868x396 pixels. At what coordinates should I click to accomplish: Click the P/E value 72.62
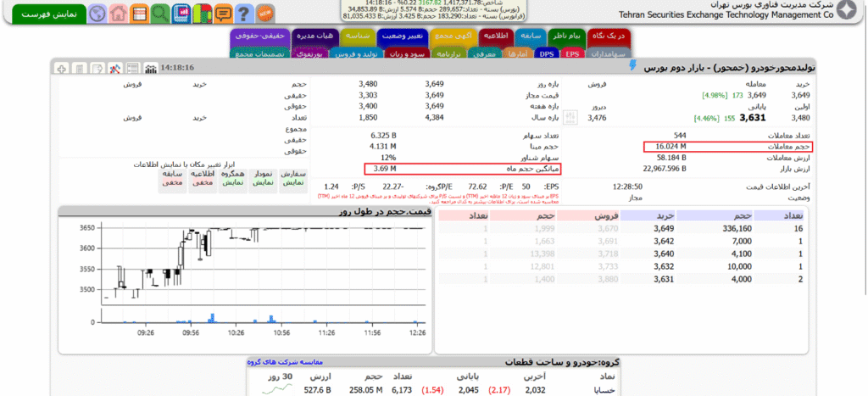point(477,187)
